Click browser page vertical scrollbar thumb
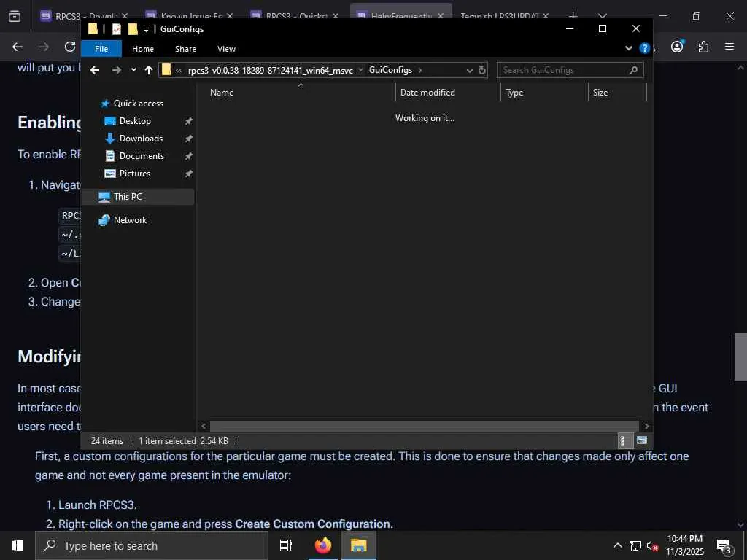747x560 pixels. [740, 357]
